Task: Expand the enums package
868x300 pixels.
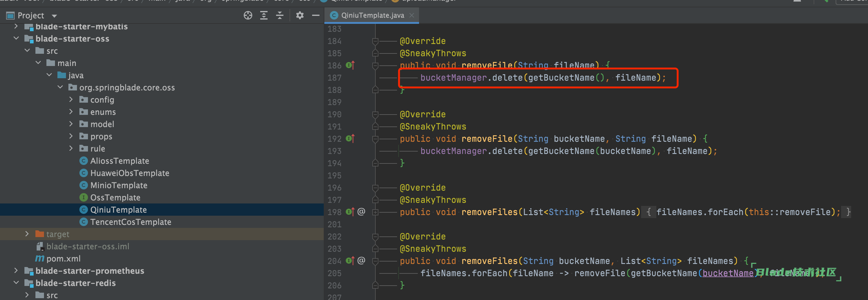Action: (71, 112)
